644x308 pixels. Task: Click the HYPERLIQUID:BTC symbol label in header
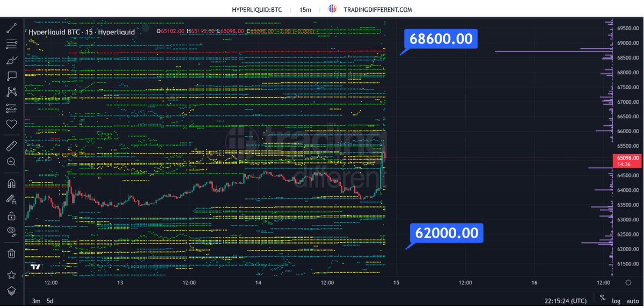pyautogui.click(x=257, y=10)
